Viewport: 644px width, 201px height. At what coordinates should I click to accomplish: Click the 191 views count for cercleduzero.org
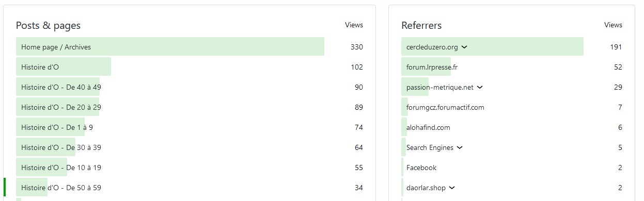point(616,47)
